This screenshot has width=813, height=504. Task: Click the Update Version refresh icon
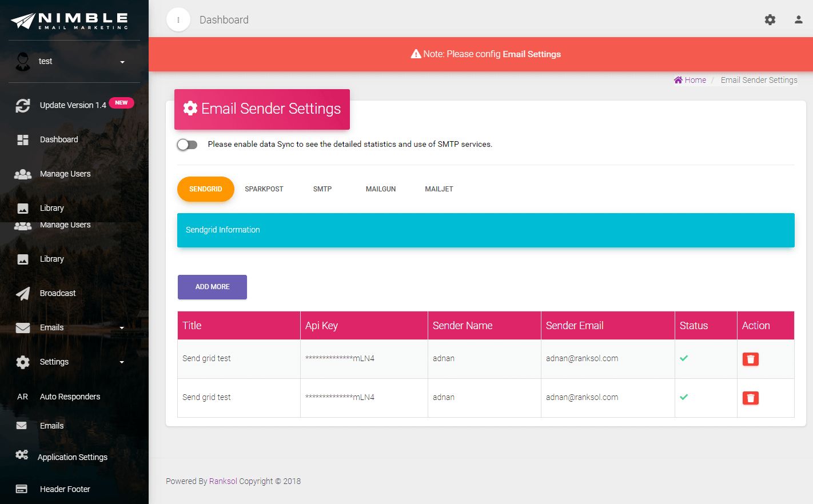[x=23, y=105]
